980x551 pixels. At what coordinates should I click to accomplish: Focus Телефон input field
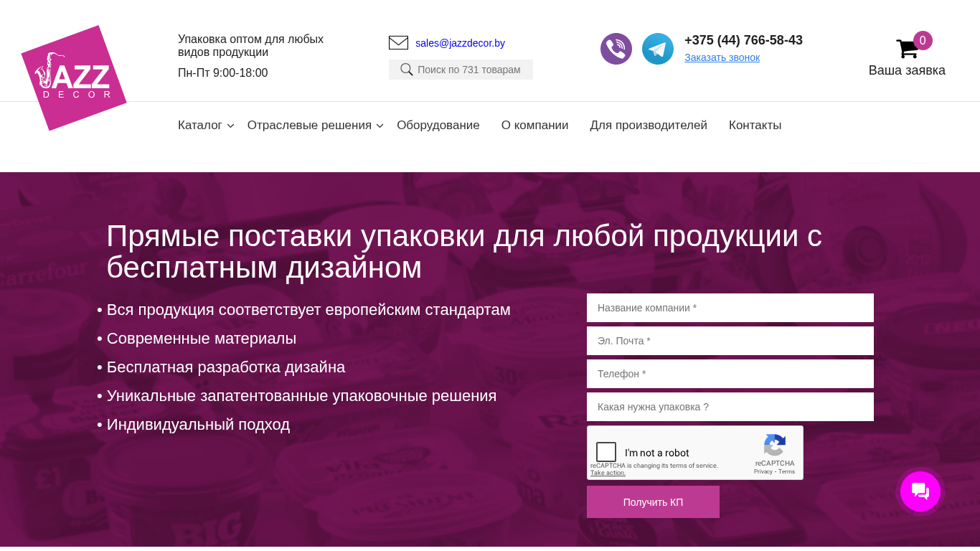[x=730, y=374]
